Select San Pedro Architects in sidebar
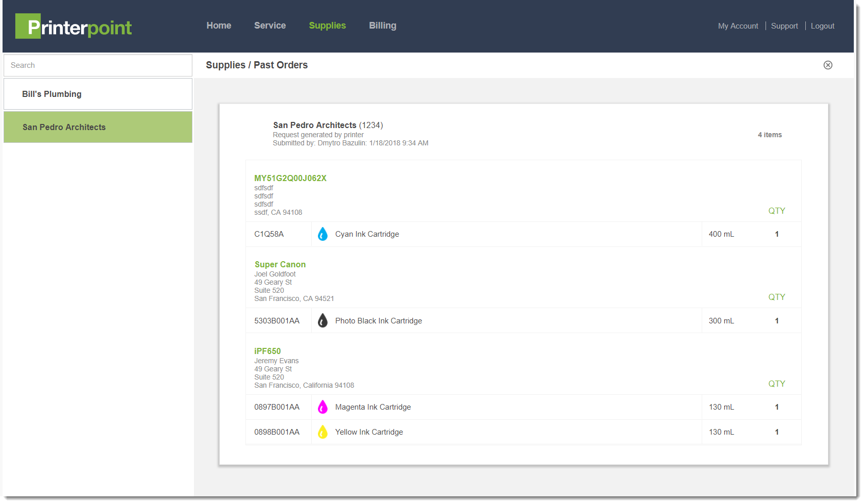The width and height of the screenshot is (864, 504). pos(98,127)
